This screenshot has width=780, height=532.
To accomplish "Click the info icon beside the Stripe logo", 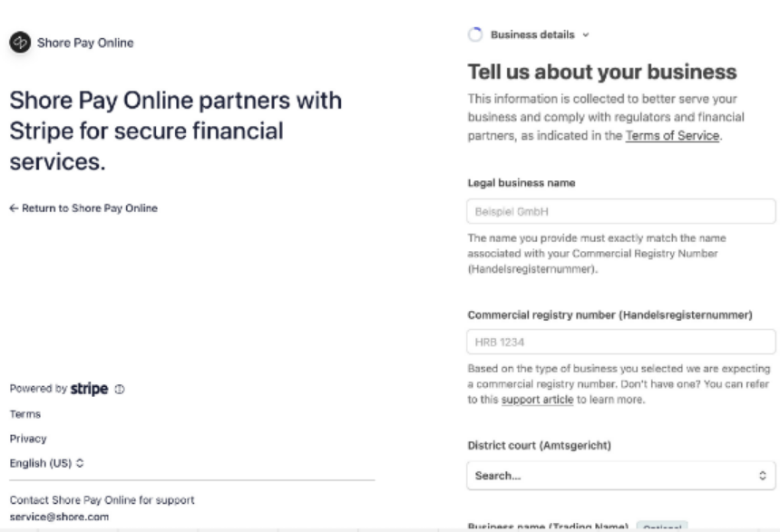I will [x=120, y=390].
